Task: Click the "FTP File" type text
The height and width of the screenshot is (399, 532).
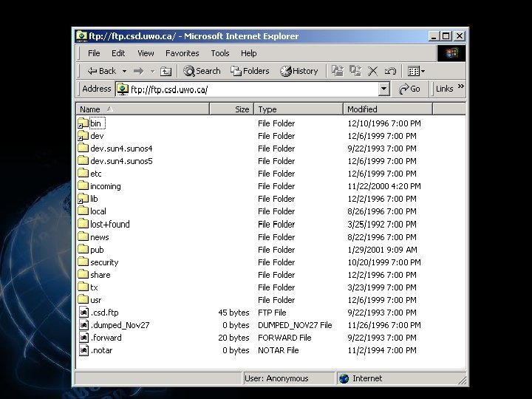Action: (x=272, y=313)
